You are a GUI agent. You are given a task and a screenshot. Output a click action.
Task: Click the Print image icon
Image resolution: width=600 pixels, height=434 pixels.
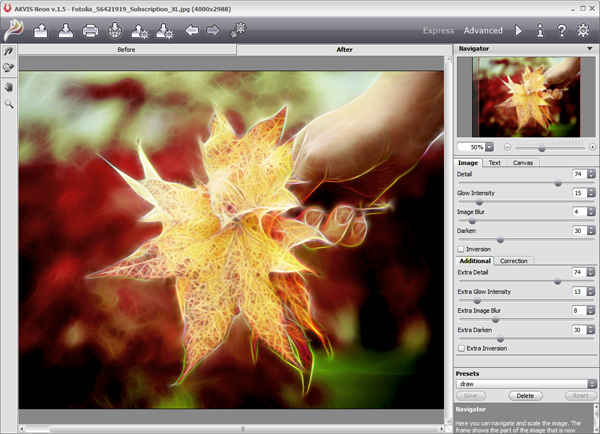(x=91, y=31)
